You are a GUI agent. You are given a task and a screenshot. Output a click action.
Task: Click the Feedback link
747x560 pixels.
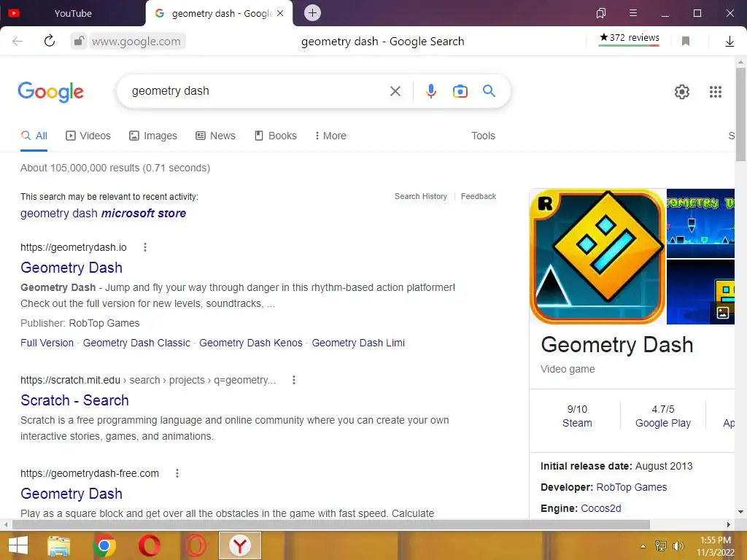pyautogui.click(x=479, y=196)
